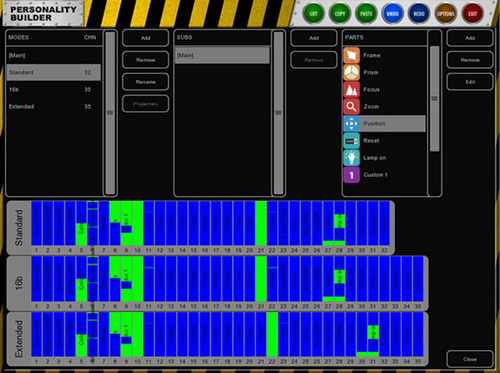
Task: Select the Prism part icon
Action: pos(351,72)
